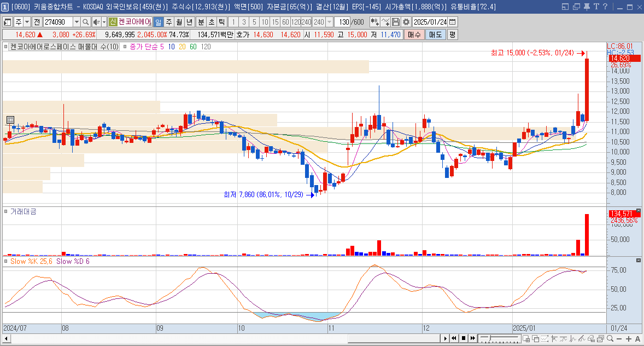Click the bottom toolbar's first overlapping-windows icon
644x346 pixels.
tap(526, 338)
